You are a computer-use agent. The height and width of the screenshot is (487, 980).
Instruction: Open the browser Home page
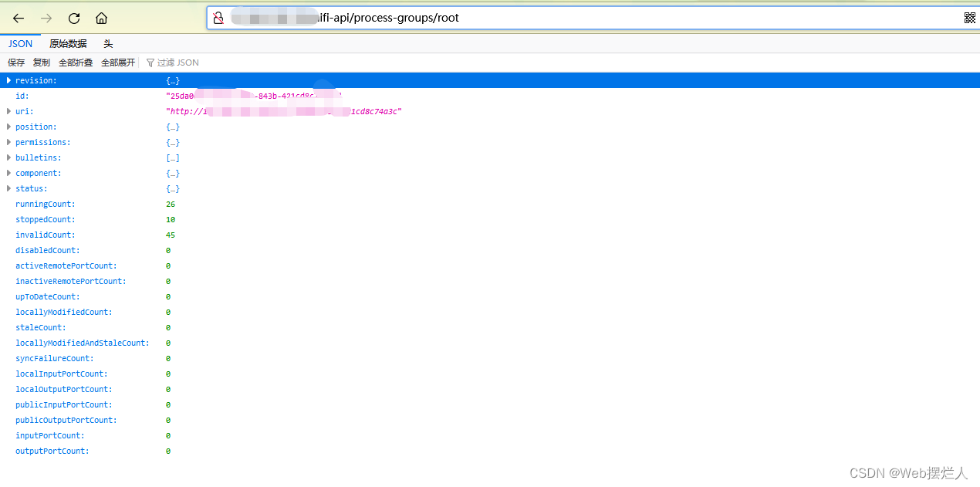point(101,17)
